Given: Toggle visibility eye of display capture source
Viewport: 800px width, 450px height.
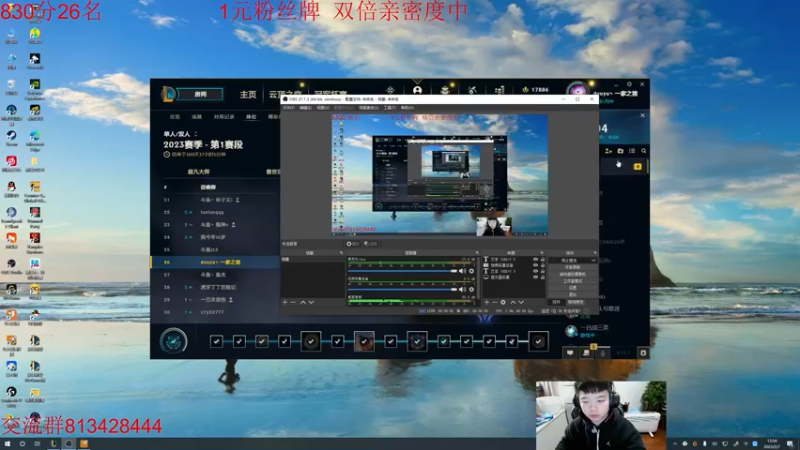Looking at the screenshot, I should [535, 278].
